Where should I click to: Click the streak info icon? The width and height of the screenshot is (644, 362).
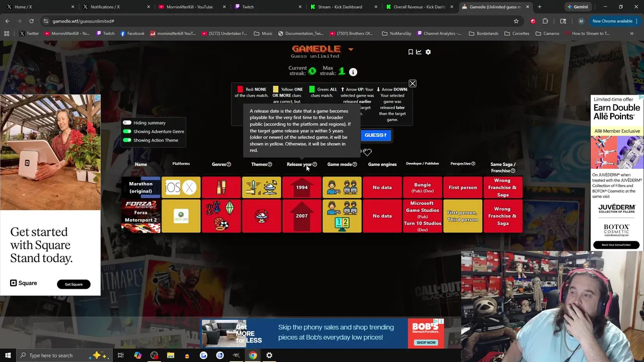click(353, 72)
